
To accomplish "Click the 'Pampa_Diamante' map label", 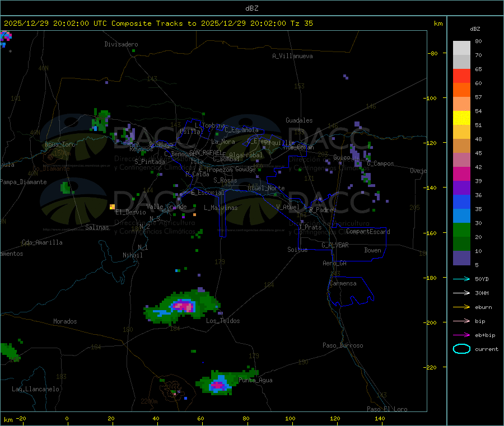I will tap(24, 182).
